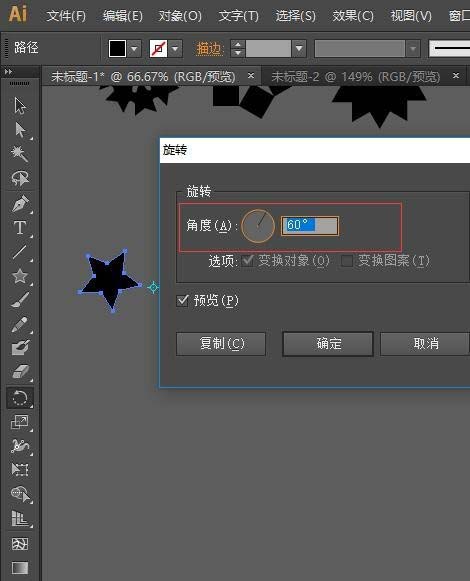Click the black fill color swatch

point(117,49)
